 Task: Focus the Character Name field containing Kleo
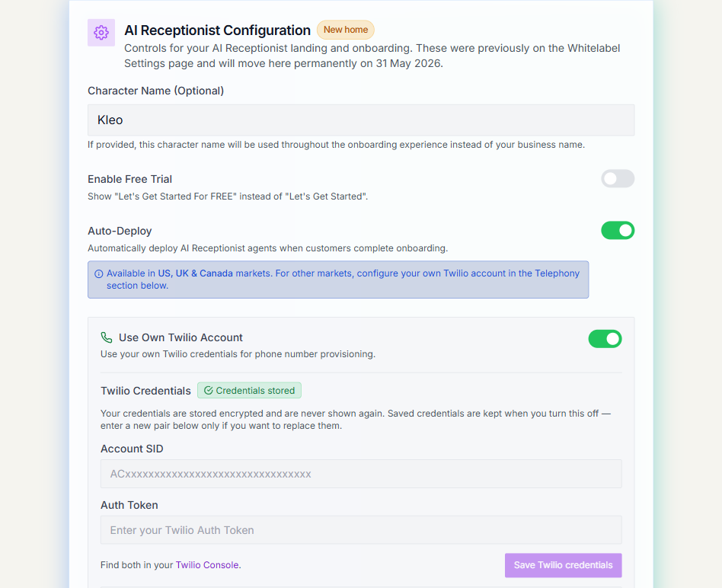(361, 120)
